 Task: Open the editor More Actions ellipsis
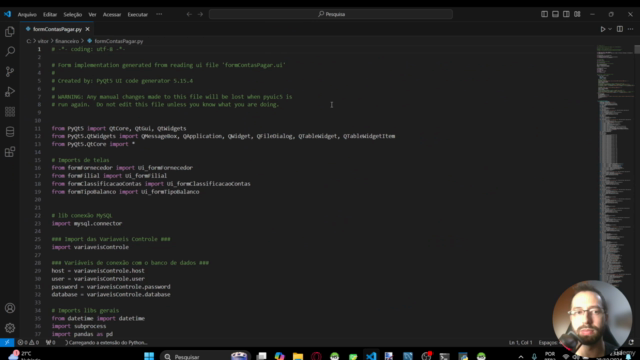click(x=631, y=29)
